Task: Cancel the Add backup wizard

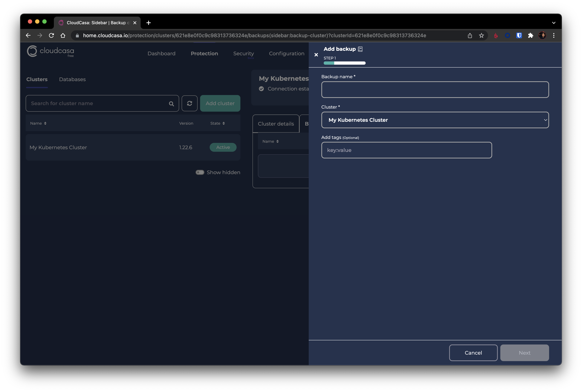Action: point(473,352)
